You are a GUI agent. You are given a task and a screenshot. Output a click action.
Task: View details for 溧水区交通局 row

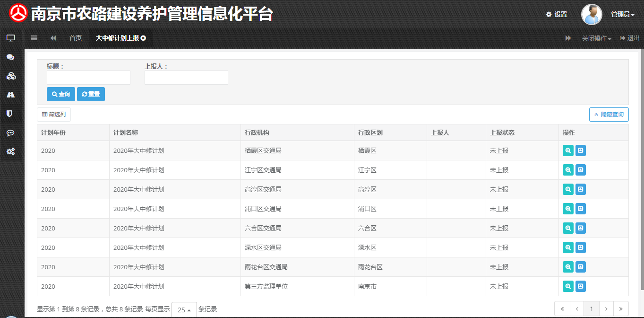(568, 247)
